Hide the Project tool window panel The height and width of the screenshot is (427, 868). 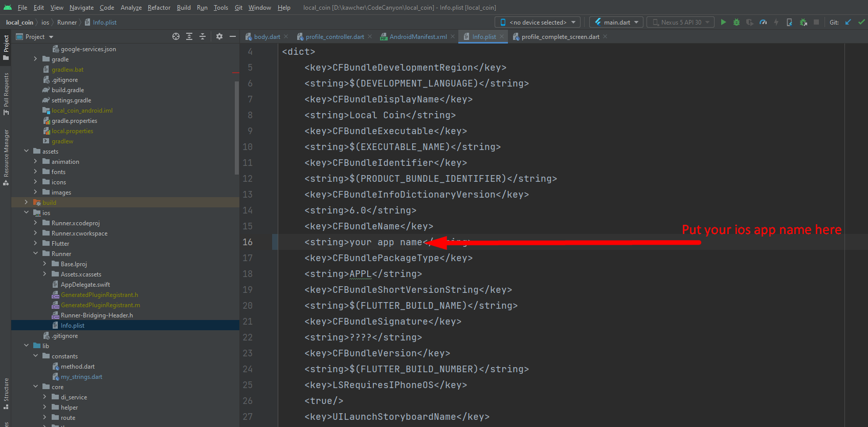233,36
